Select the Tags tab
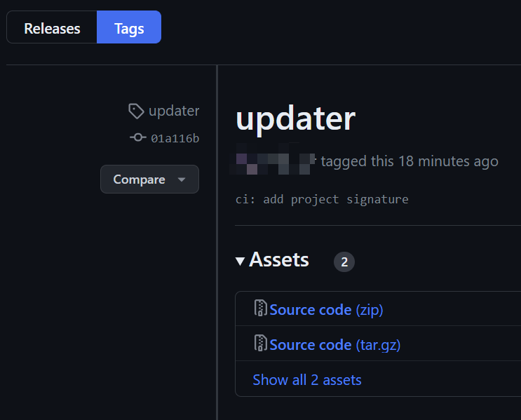521x420 pixels. pyautogui.click(x=129, y=27)
